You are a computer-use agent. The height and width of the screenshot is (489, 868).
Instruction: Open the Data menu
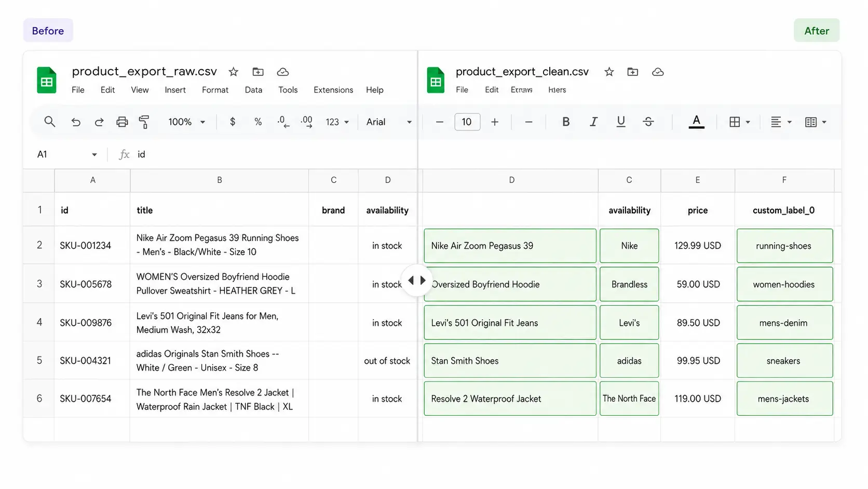tap(253, 90)
